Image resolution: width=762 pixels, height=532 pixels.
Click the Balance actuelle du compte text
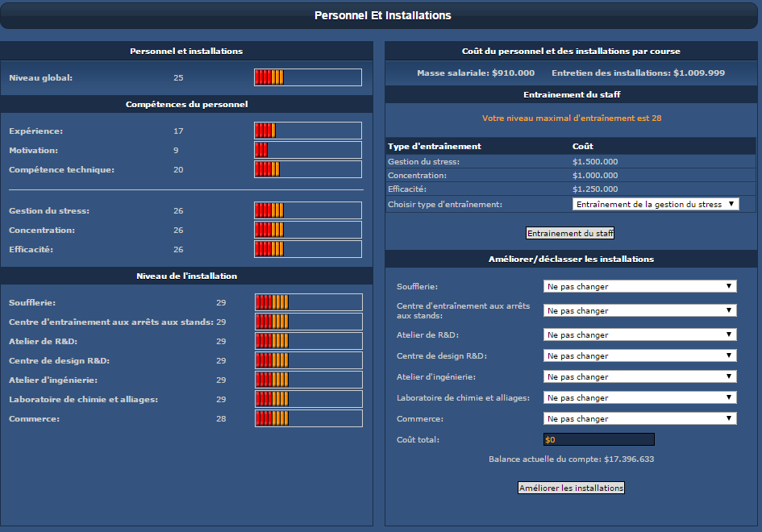[x=572, y=459]
